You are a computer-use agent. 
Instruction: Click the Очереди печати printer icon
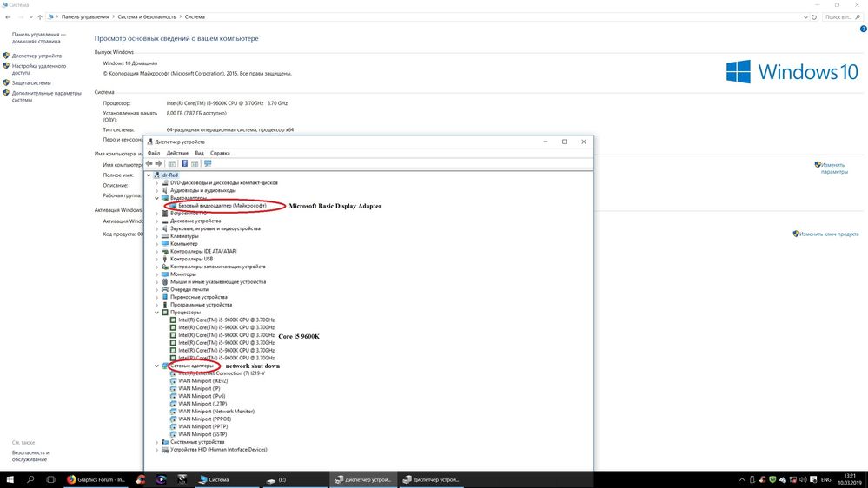click(x=165, y=289)
